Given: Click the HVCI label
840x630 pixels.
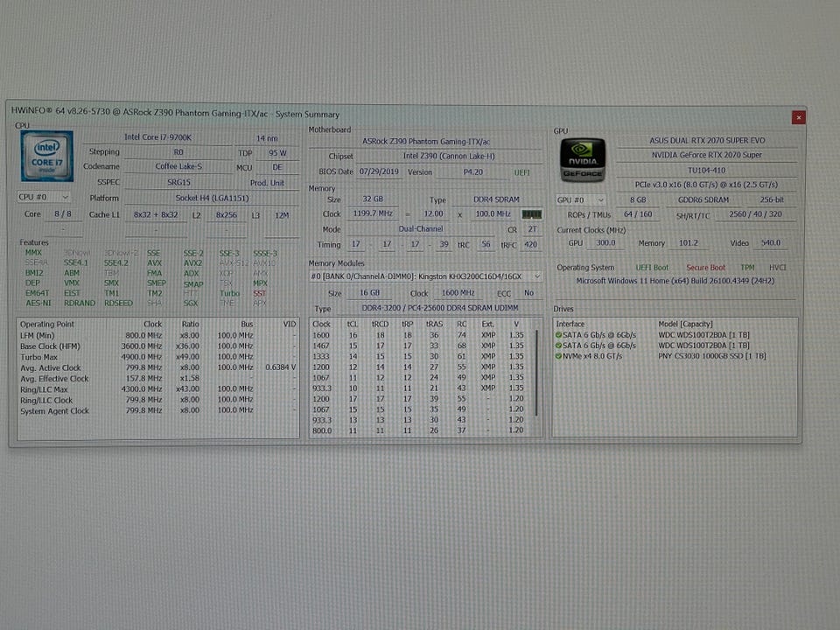Looking at the screenshot, I should pos(777,268).
